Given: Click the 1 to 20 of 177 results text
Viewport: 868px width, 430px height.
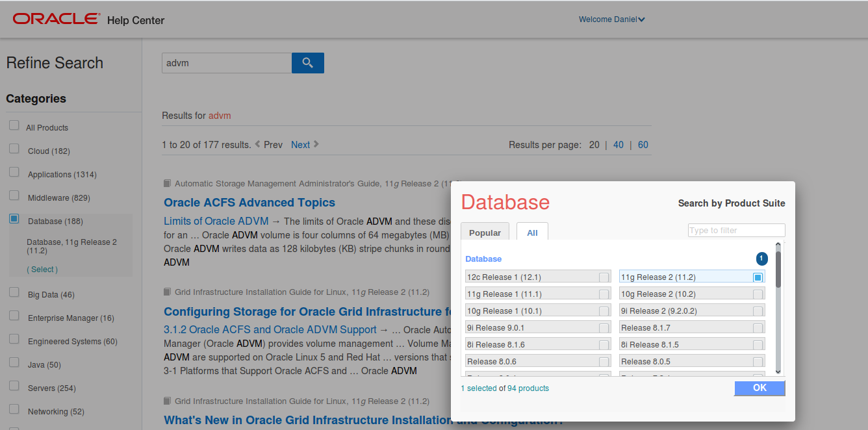Looking at the screenshot, I should 207,145.
